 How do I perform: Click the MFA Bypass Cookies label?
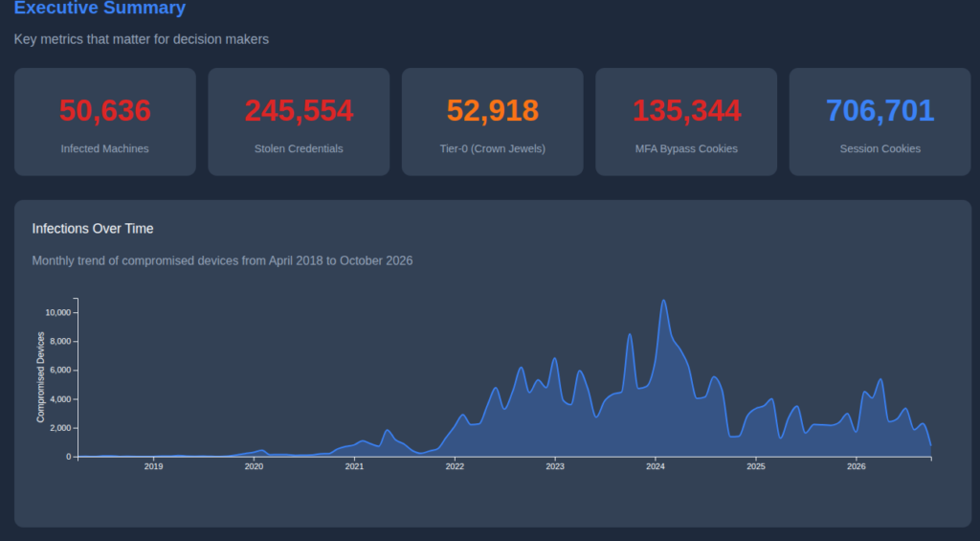pos(686,148)
